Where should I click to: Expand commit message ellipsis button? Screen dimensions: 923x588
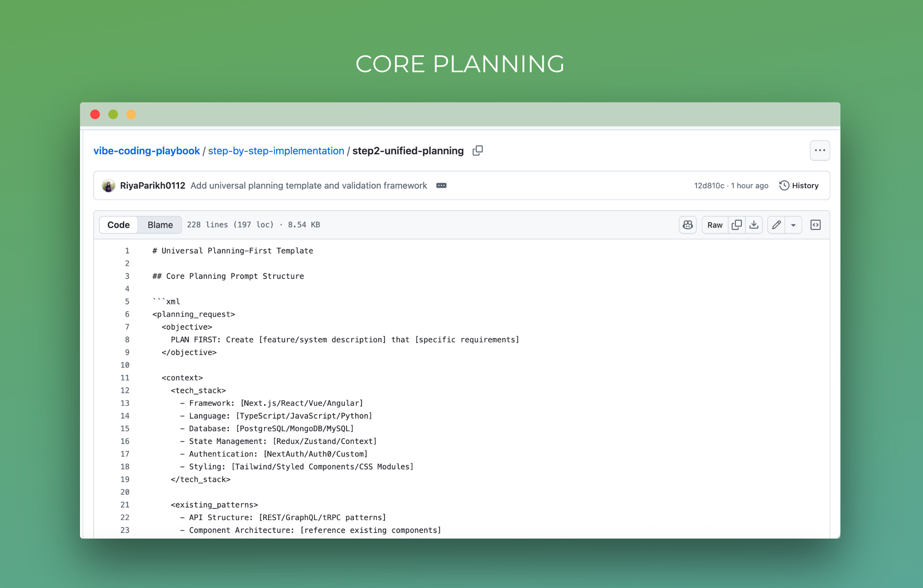tap(441, 186)
